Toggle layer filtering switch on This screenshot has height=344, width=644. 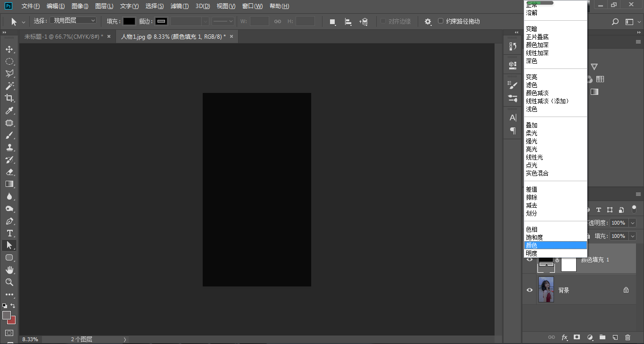pyautogui.click(x=634, y=209)
